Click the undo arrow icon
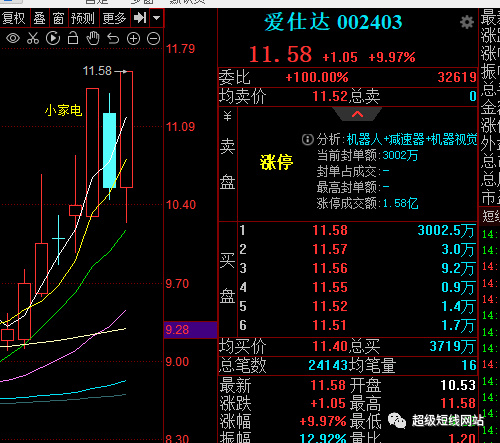 pos(113,39)
